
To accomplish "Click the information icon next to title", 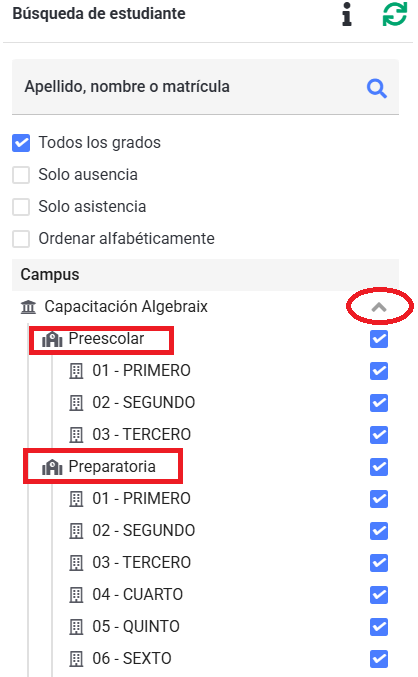I will coord(347,14).
